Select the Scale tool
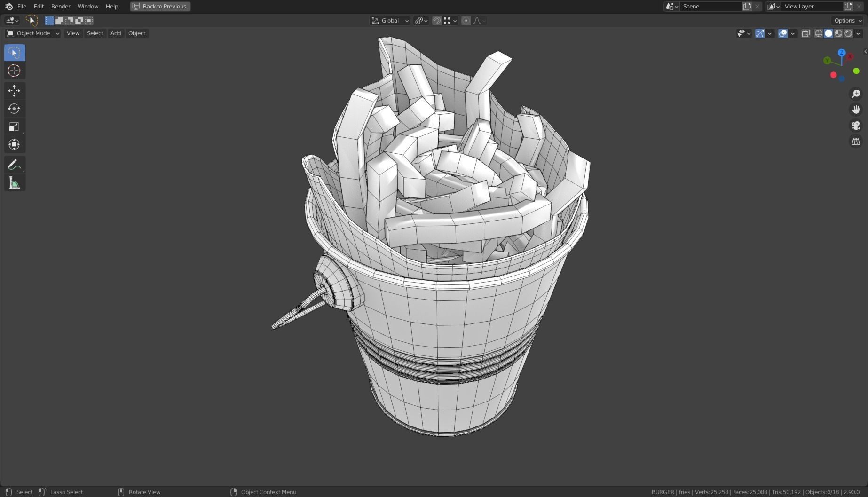The width and height of the screenshot is (868, 497). point(15,126)
